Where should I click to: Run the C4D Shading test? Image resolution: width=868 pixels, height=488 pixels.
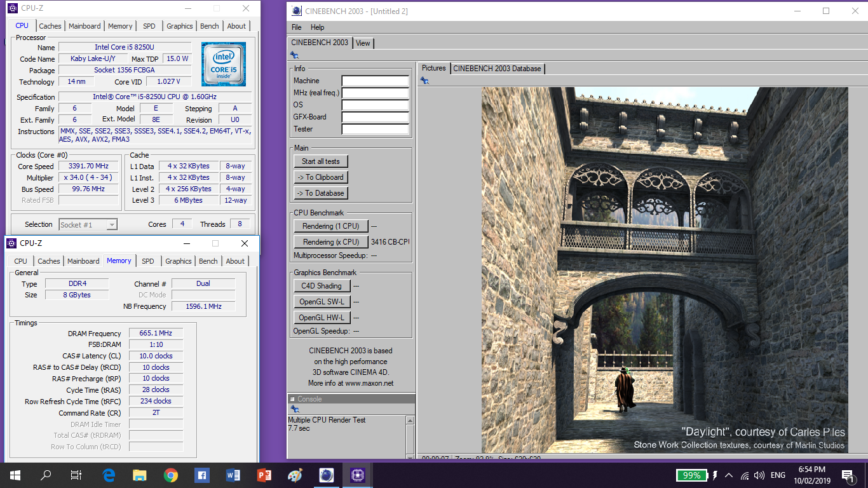click(x=322, y=286)
